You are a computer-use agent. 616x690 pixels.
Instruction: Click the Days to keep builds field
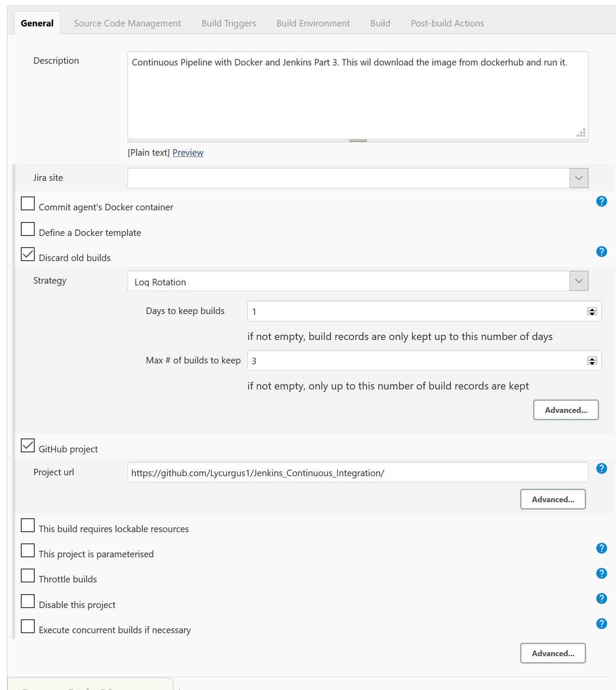tap(424, 311)
